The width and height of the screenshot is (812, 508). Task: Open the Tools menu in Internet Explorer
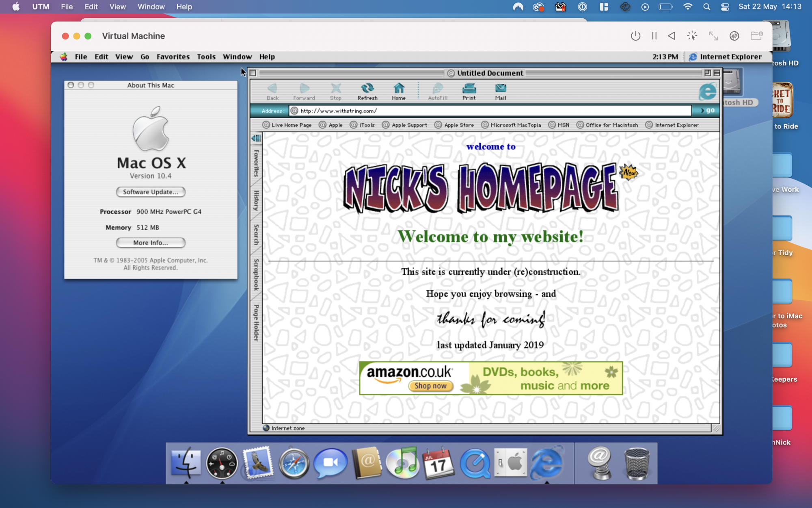206,56
